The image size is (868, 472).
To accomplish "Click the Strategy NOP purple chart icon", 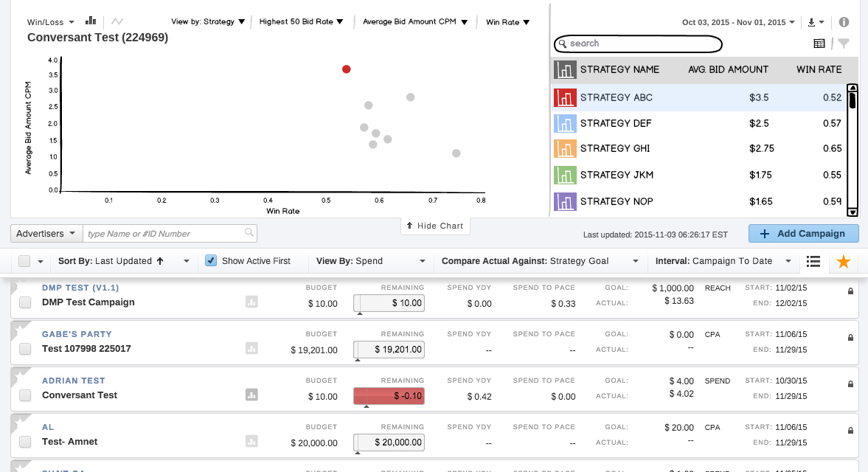I will (565, 202).
